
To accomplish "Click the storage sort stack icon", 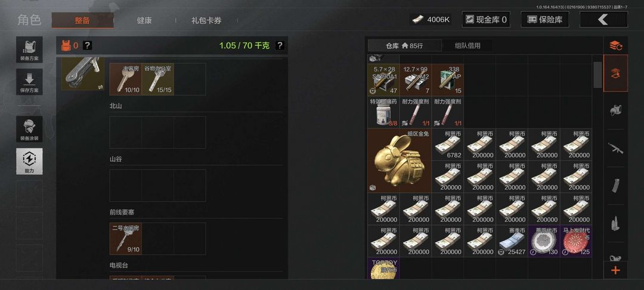I will pyautogui.click(x=615, y=45).
